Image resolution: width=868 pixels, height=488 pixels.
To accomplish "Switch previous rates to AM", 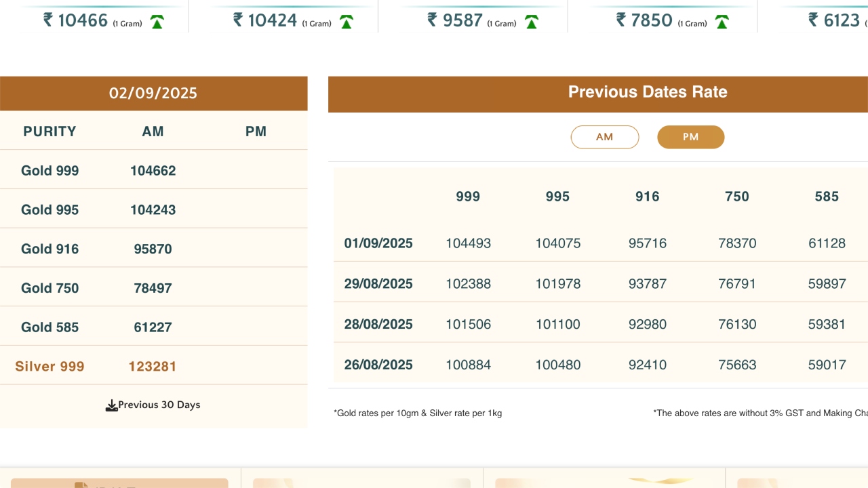I will tap(604, 137).
